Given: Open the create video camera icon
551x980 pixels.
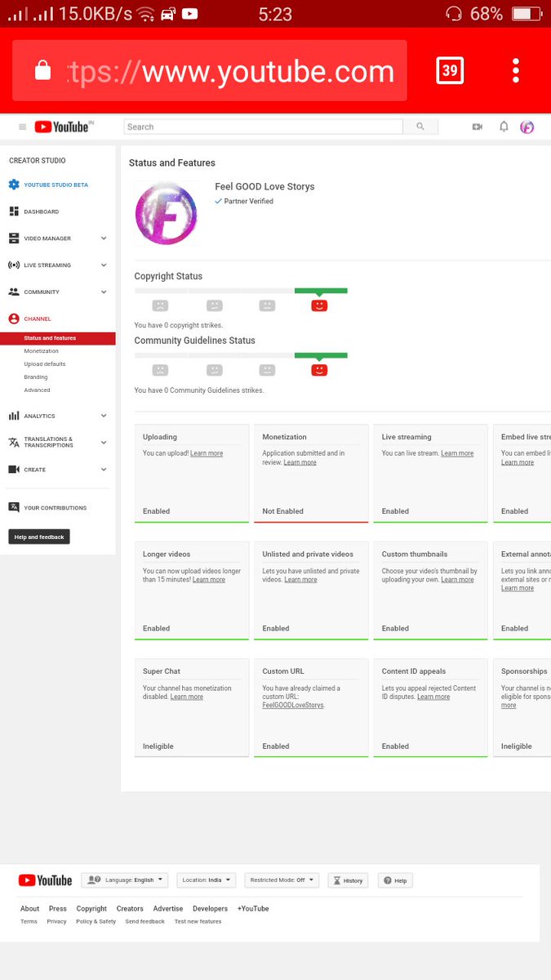Looking at the screenshot, I should (478, 127).
